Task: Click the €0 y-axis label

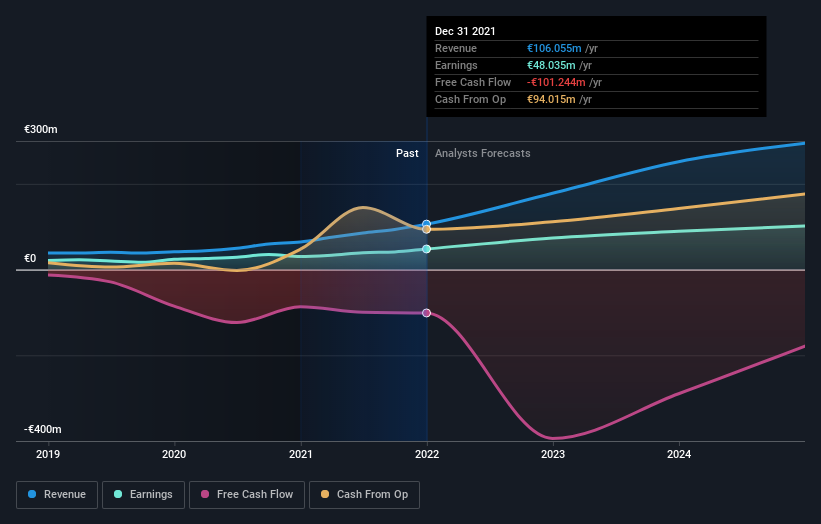Action: pyautogui.click(x=30, y=259)
